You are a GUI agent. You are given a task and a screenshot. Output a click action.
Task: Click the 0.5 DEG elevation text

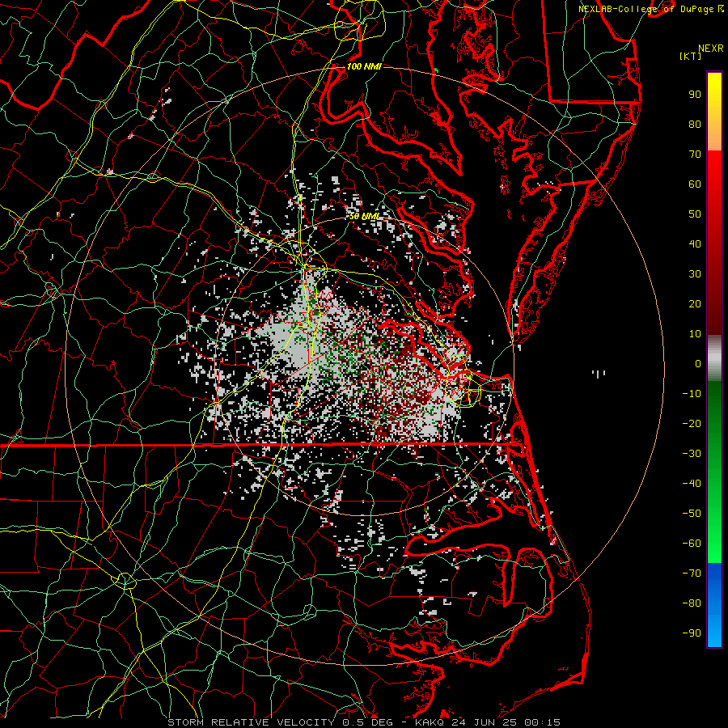coord(367,722)
